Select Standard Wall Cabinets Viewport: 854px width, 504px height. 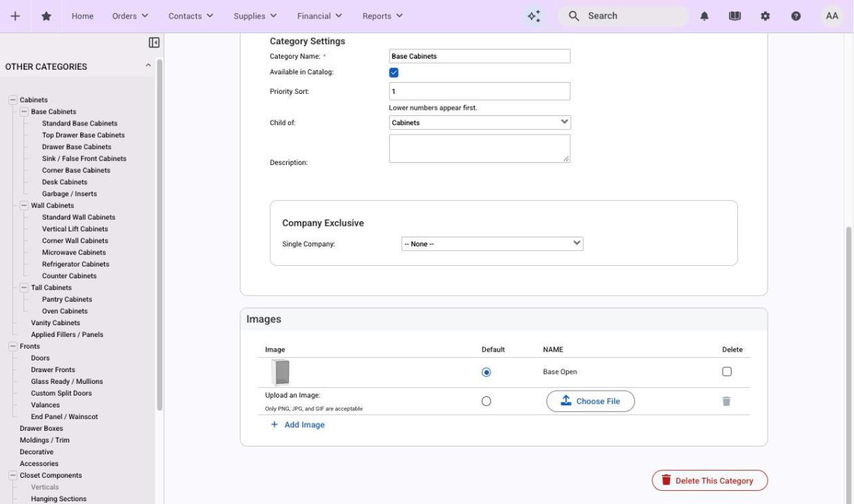click(79, 217)
